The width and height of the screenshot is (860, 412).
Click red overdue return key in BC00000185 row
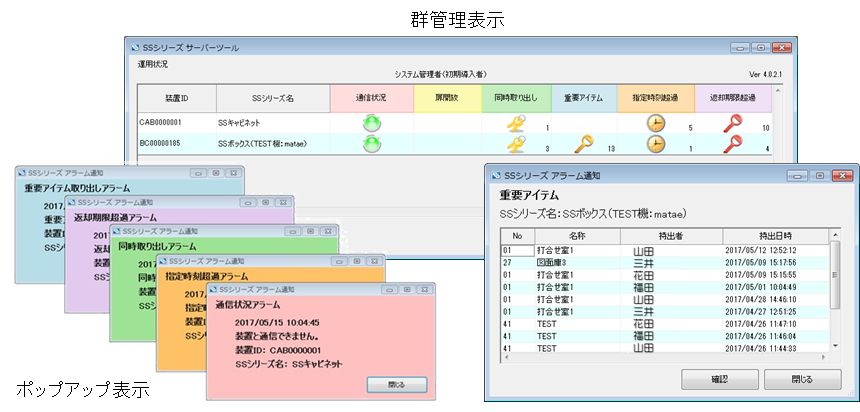click(732, 144)
